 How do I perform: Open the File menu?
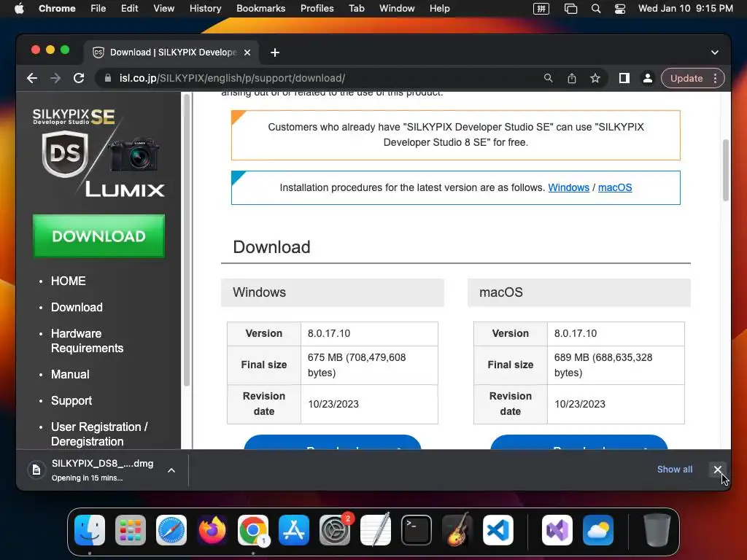[98, 9]
